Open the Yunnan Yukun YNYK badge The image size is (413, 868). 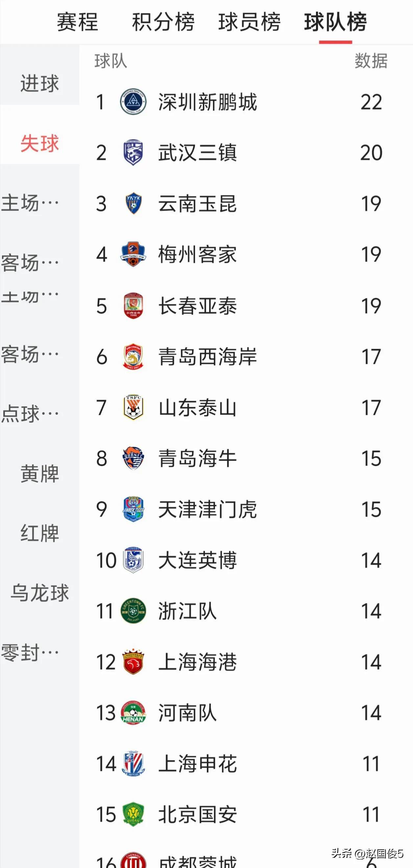(x=133, y=203)
